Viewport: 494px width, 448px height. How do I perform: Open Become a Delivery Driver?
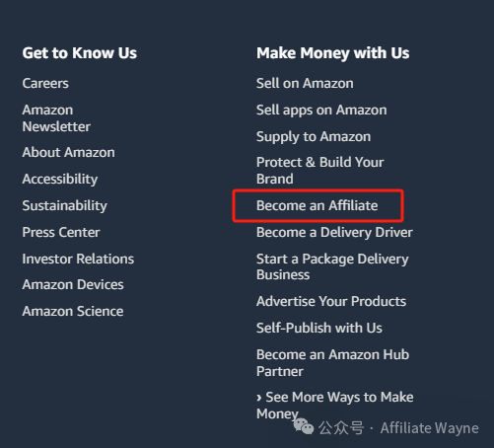334,233
